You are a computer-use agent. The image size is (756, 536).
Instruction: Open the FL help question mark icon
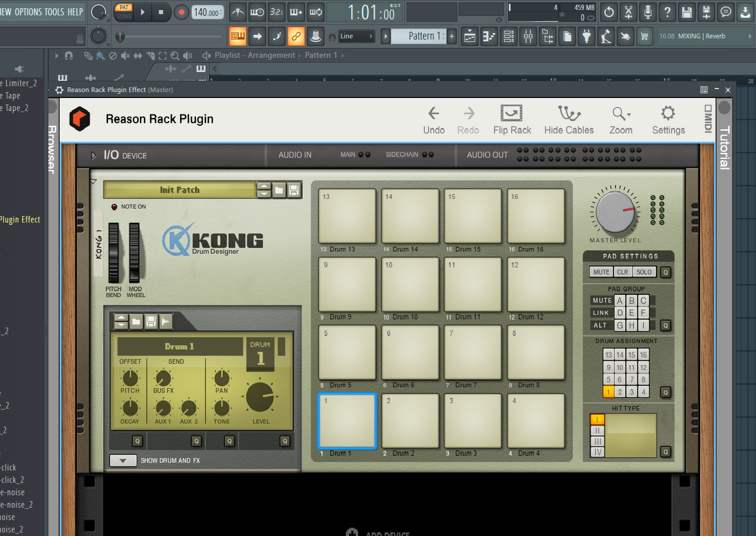[667, 12]
